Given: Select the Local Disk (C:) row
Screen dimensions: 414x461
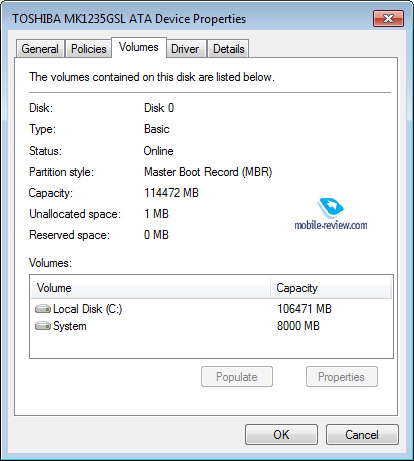Looking at the screenshot, I should tap(211, 309).
